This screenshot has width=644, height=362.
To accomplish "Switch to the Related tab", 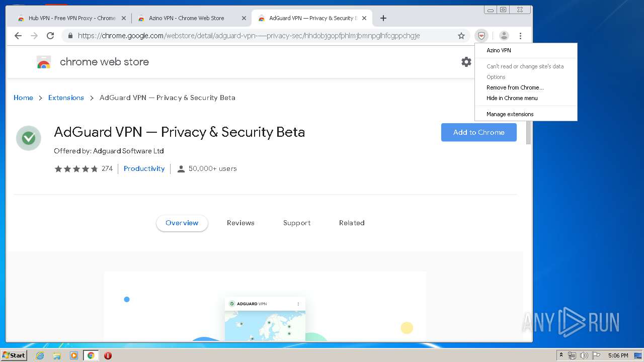I will click(x=352, y=223).
